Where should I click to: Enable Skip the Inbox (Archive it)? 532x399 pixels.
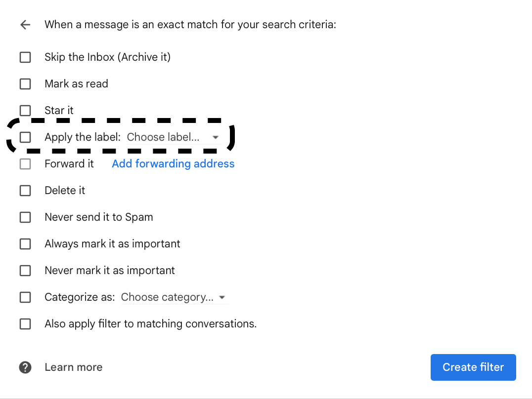point(25,57)
